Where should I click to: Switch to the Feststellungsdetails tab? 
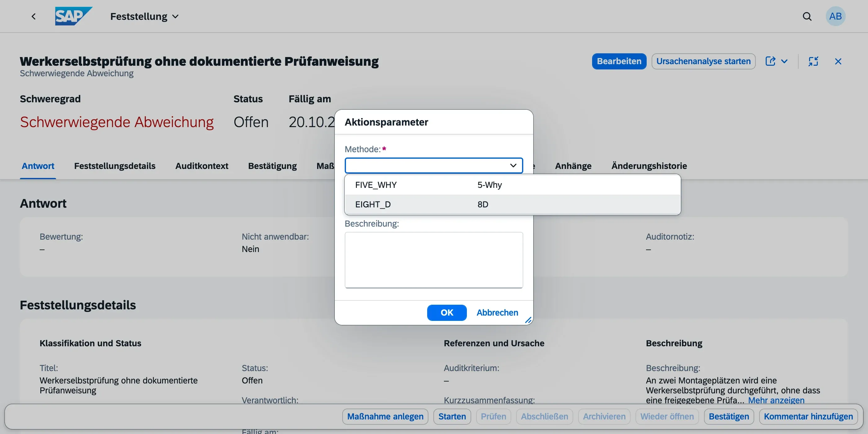click(115, 166)
